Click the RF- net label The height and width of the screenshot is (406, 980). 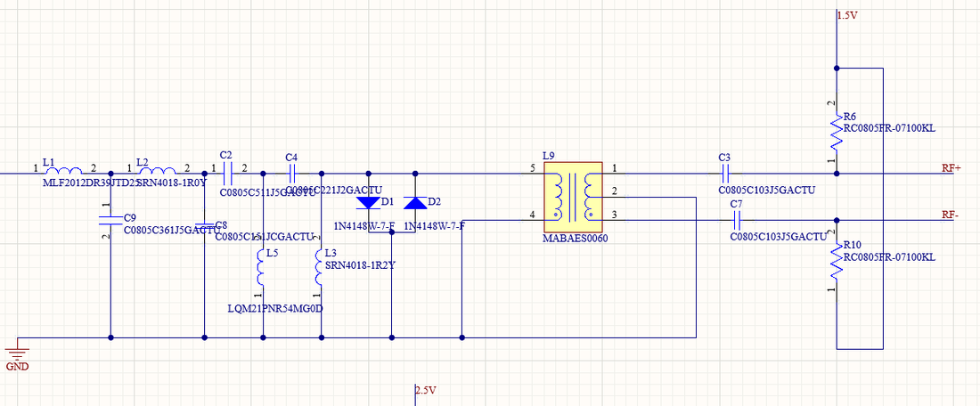(951, 215)
